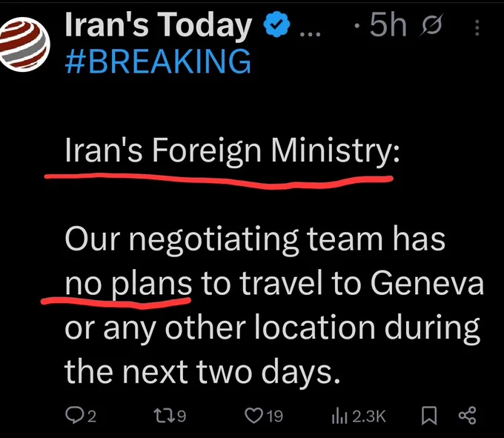The width and height of the screenshot is (504, 438).
Task: Open the 5h timestamp link
Action: (388, 24)
